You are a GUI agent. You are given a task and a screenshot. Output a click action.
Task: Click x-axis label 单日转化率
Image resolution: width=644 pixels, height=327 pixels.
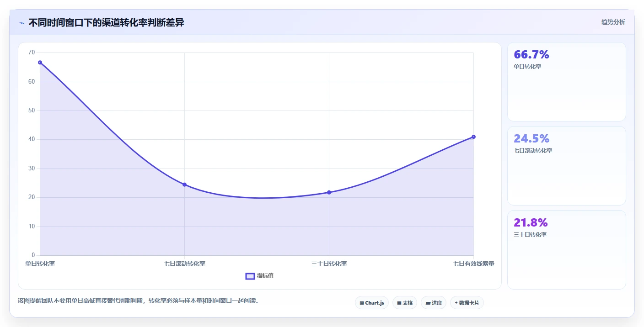pyautogui.click(x=40, y=264)
